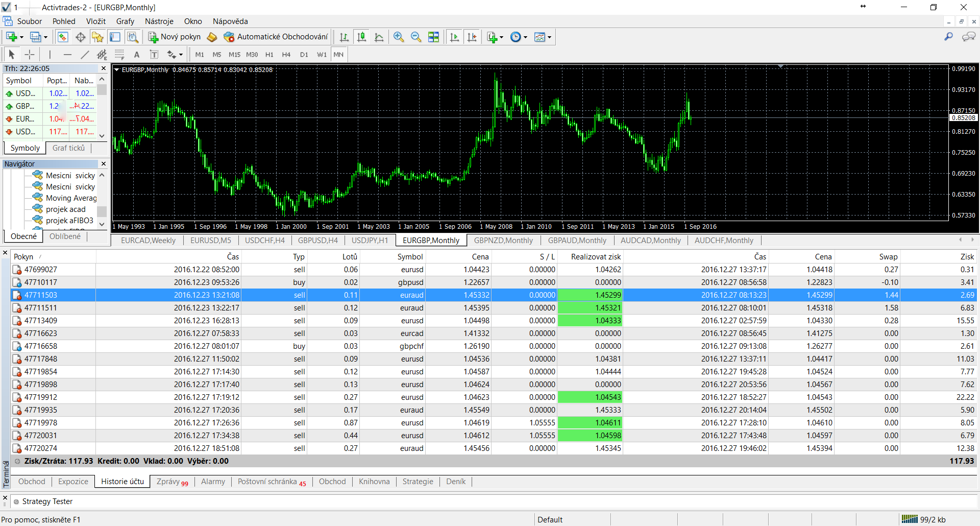
Task: Open the Zprávy terminal tab
Action: (x=173, y=482)
